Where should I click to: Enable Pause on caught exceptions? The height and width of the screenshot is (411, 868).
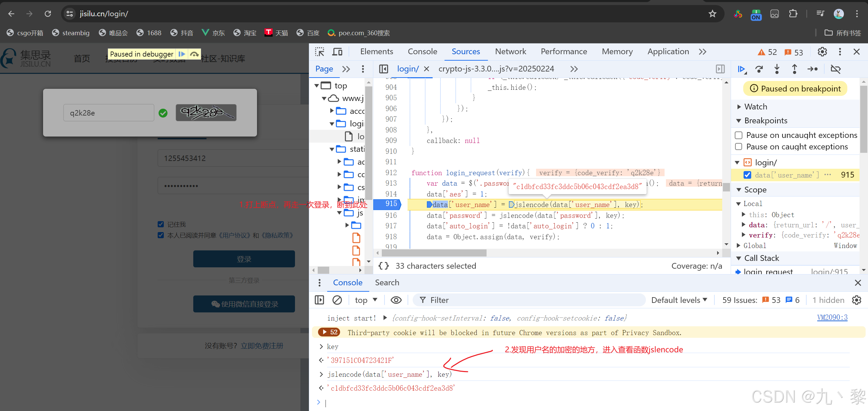coord(739,147)
